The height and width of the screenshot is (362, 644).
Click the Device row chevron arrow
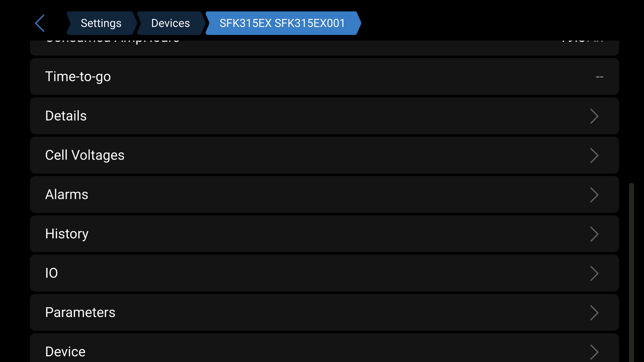594,352
